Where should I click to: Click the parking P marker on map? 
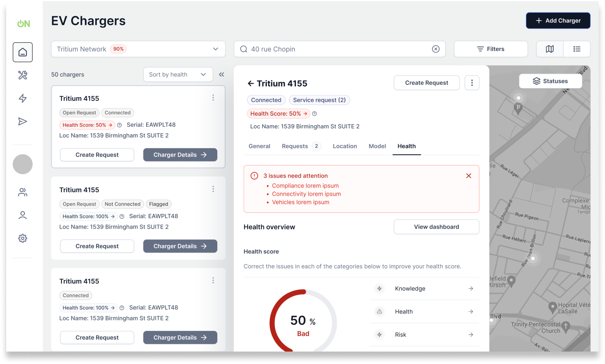(x=518, y=108)
